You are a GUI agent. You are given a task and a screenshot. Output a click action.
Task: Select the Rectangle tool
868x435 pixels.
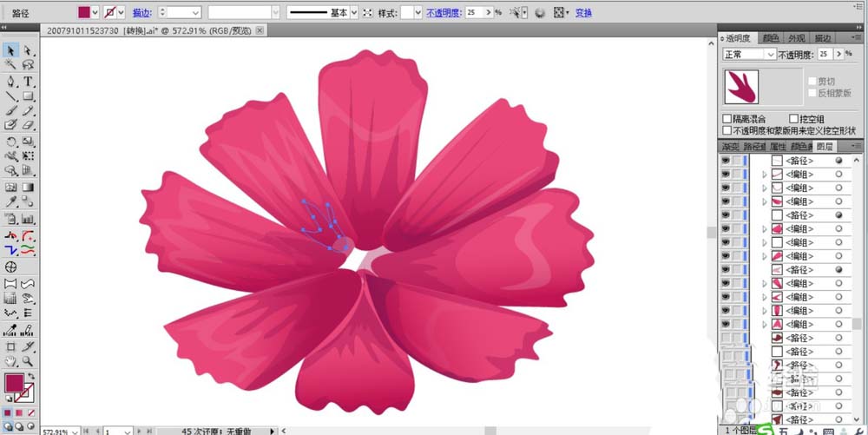click(x=29, y=96)
